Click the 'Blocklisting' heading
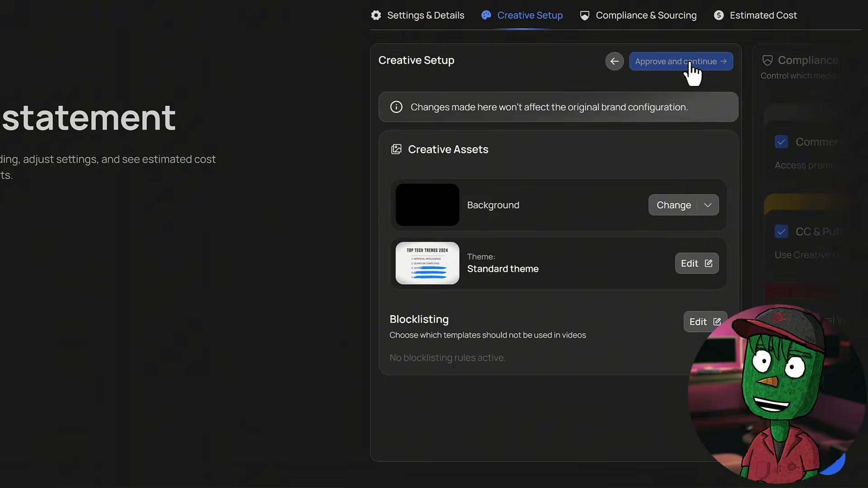 pos(419,319)
